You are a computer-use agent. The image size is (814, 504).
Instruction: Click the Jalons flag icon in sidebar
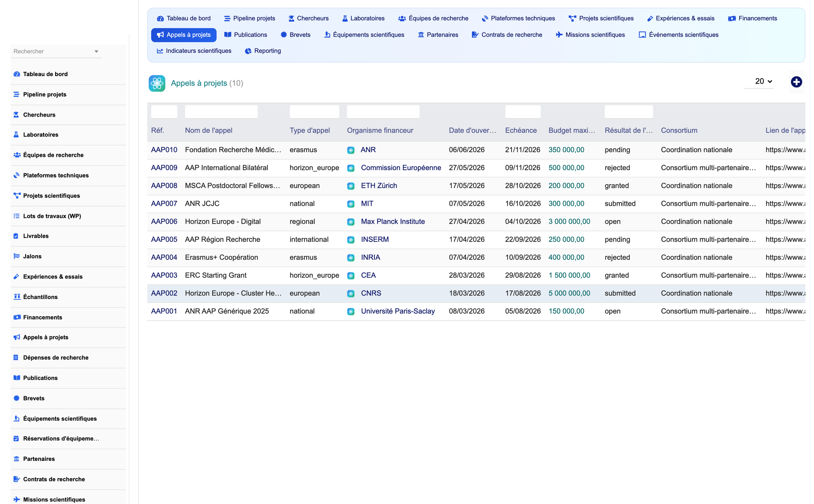tap(17, 256)
